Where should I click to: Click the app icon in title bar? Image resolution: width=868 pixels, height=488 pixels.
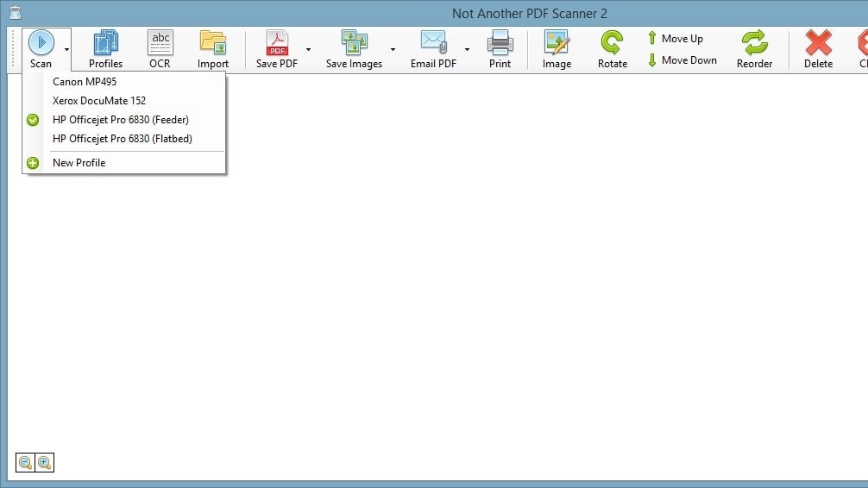point(16,13)
